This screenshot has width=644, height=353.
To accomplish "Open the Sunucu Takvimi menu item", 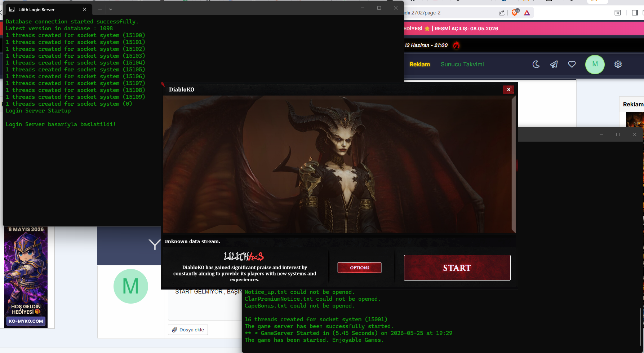I will point(462,64).
